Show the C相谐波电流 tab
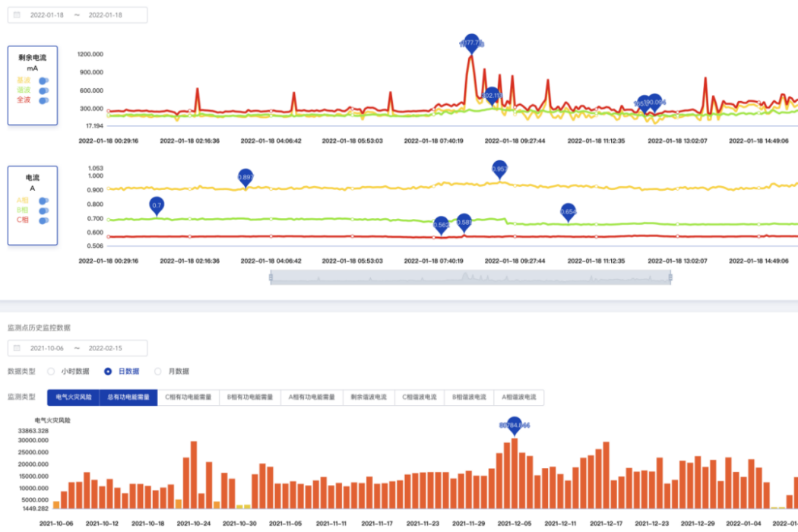The image size is (798, 532). tap(420, 397)
